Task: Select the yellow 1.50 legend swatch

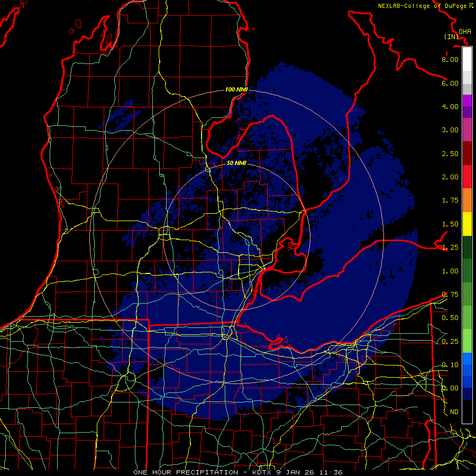Action: (x=467, y=224)
